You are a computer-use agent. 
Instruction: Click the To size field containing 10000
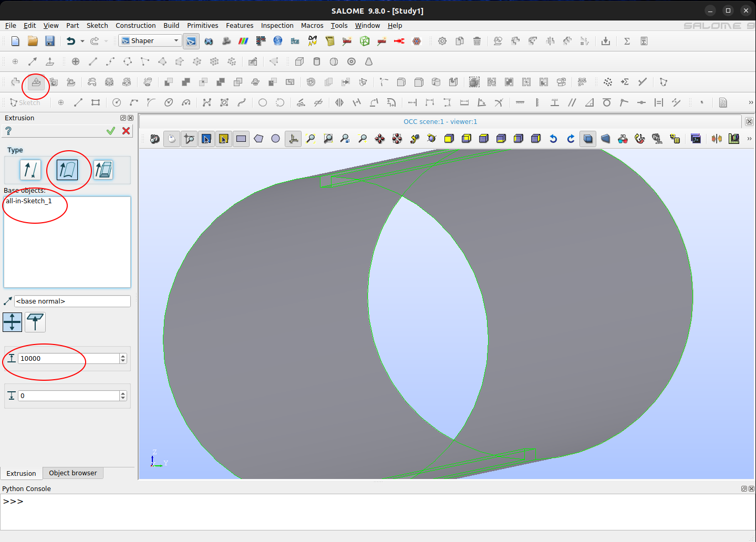69,358
